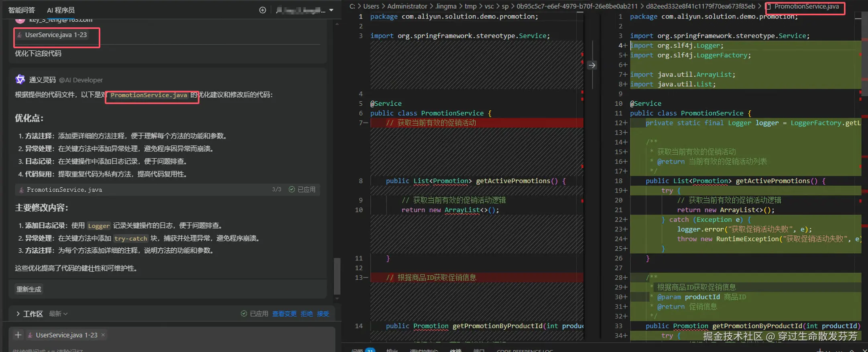868x352 pixels.
Task: Click the 查看变更 view changes link
Action: click(284, 313)
